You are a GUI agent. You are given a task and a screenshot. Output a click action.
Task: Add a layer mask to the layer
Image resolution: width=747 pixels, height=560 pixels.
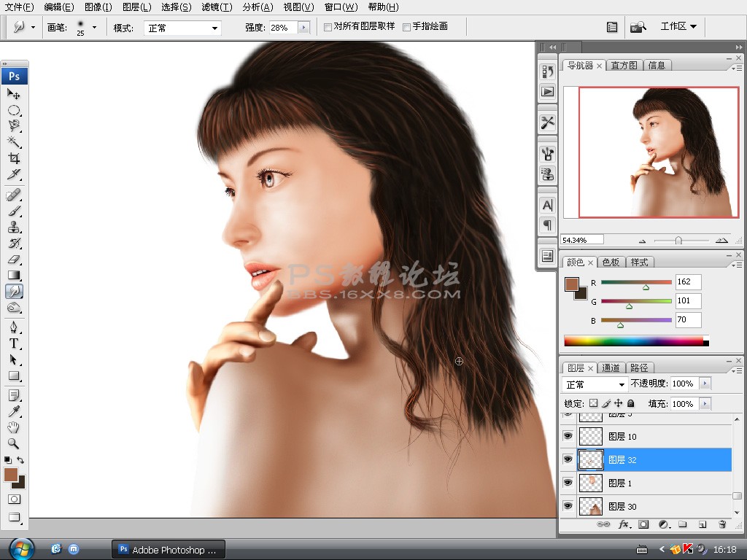point(643,524)
